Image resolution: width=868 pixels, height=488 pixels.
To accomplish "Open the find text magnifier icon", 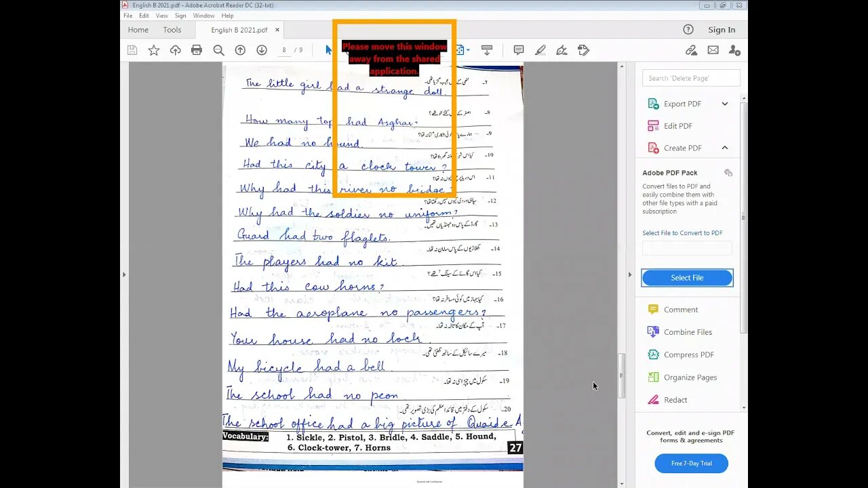I will (x=218, y=50).
